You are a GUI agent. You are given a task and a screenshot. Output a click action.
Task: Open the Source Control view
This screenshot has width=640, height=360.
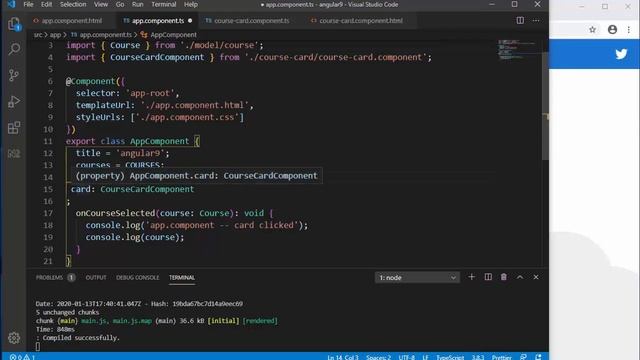click(14, 75)
